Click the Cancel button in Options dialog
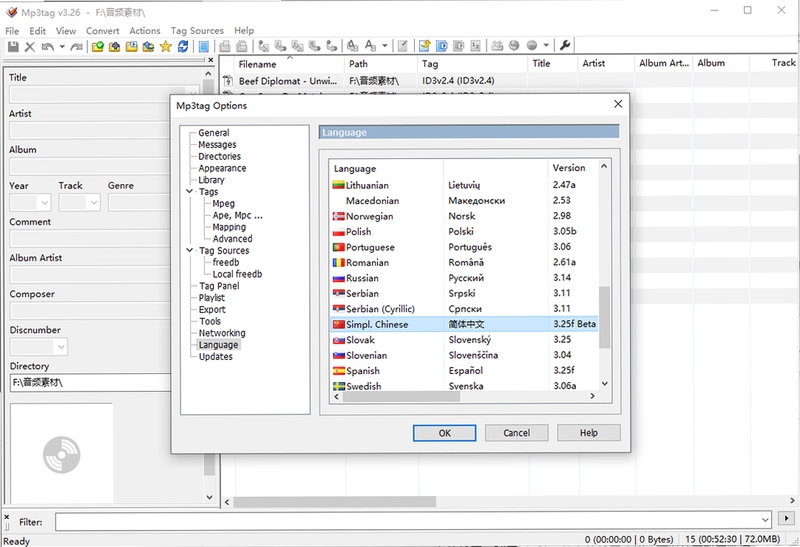The width and height of the screenshot is (800, 547). click(x=516, y=433)
